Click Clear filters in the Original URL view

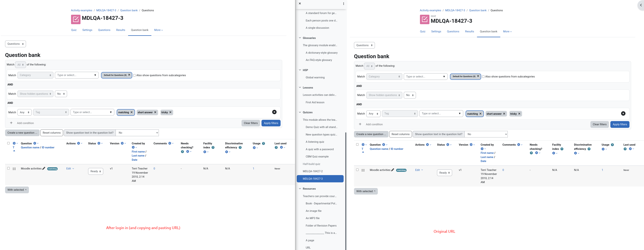coord(599,124)
